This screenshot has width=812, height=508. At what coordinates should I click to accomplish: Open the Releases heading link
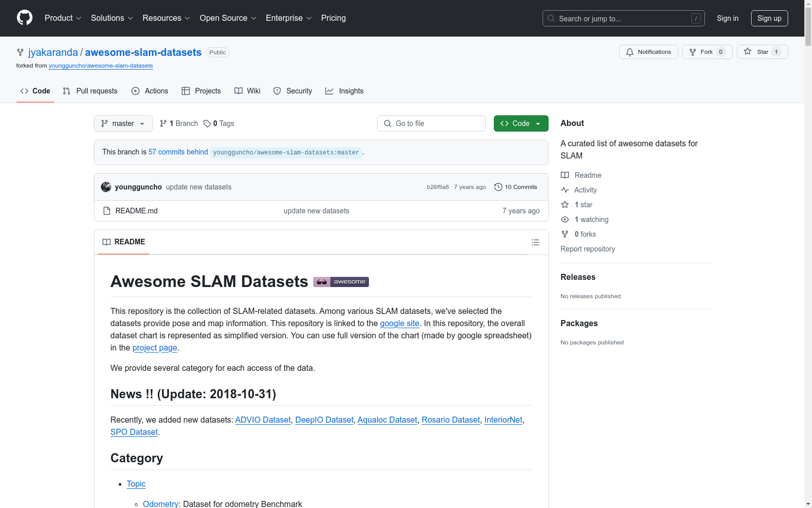point(578,277)
